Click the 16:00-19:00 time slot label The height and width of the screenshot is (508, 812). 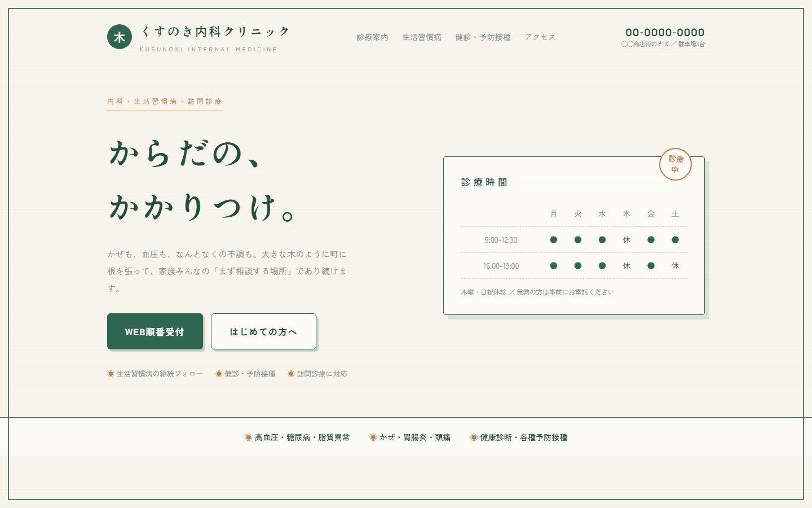[x=501, y=266]
